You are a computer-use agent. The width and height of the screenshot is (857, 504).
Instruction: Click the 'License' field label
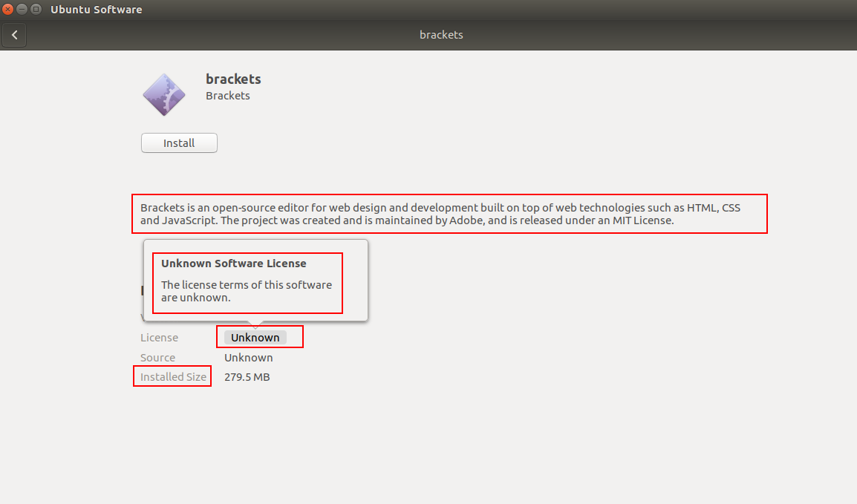[x=159, y=338]
